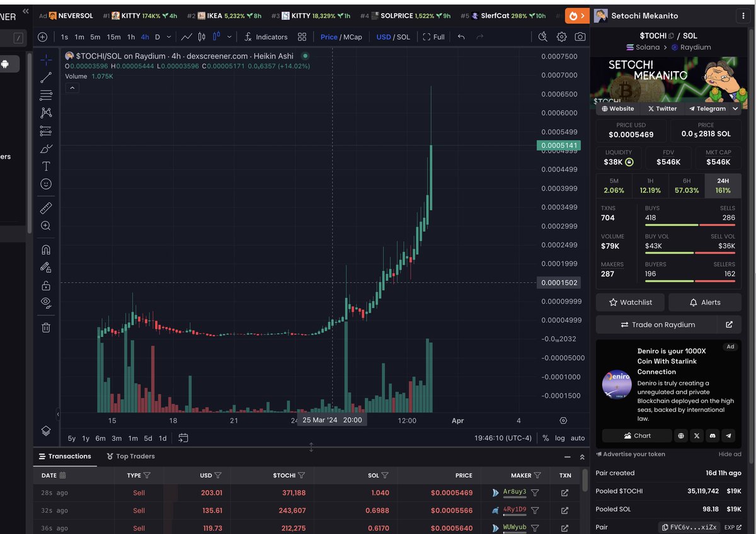Open quick search in the chart toolbar
The height and width of the screenshot is (534, 756).
pyautogui.click(x=543, y=37)
